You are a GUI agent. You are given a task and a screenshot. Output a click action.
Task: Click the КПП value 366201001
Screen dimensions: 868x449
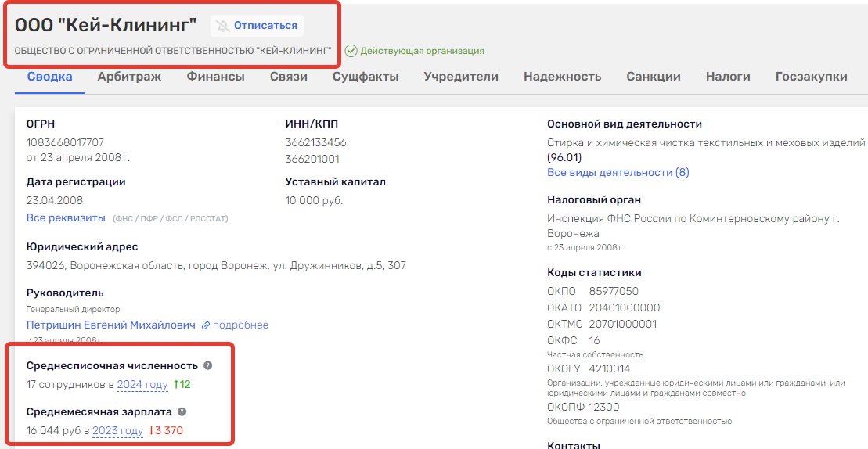click(x=312, y=160)
